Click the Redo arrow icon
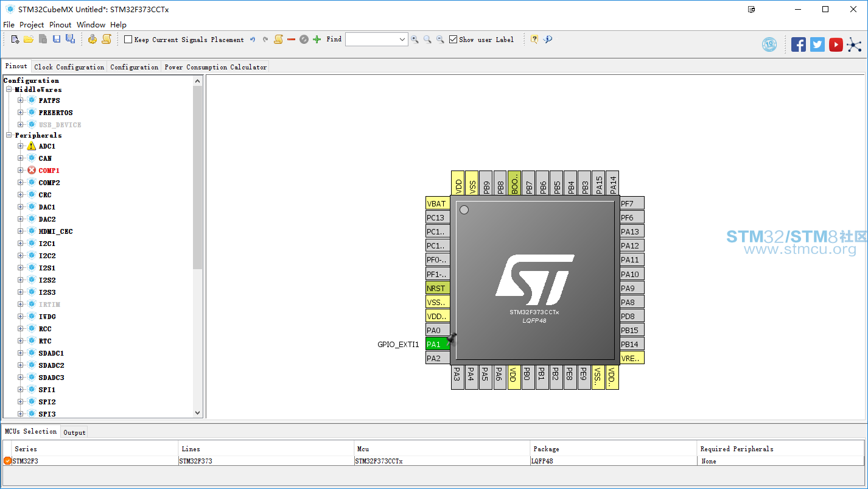 point(265,40)
